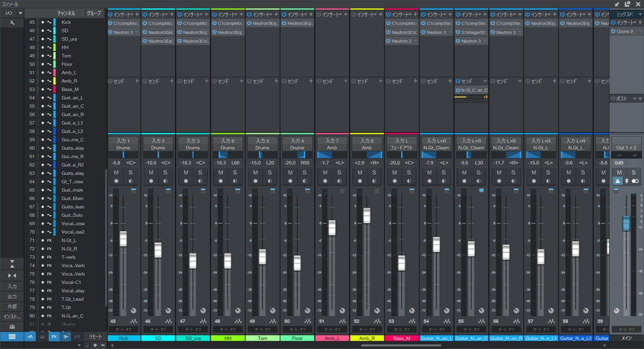Screen dimensions: 644x349
Task: Remove channel with the minus icon
Action: [103, 345]
